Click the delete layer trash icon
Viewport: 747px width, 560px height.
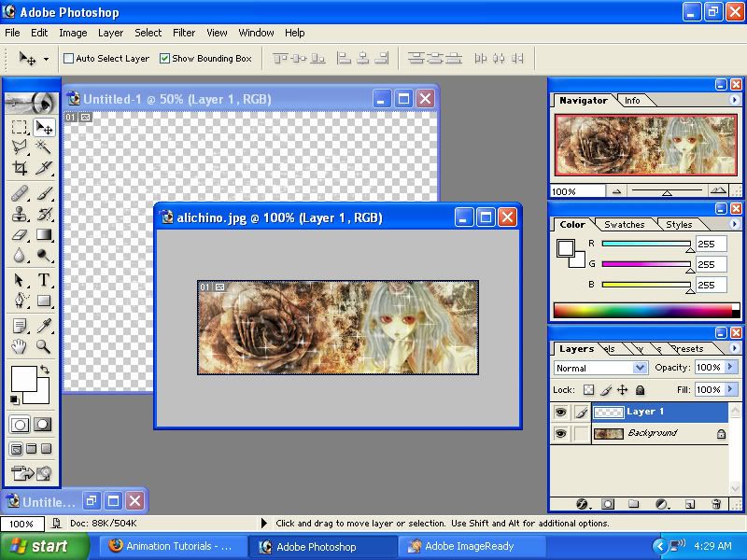715,504
